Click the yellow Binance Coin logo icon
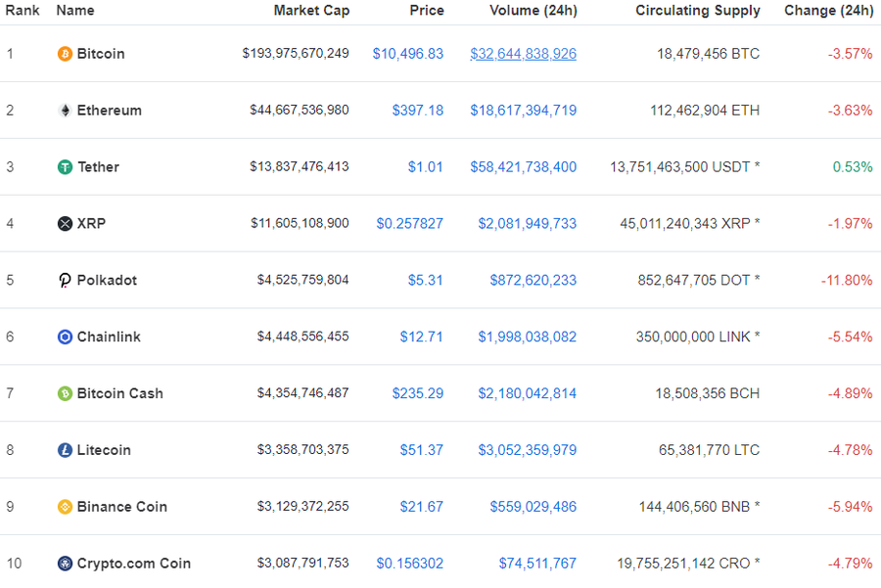This screenshot has width=881, height=588. (66, 507)
